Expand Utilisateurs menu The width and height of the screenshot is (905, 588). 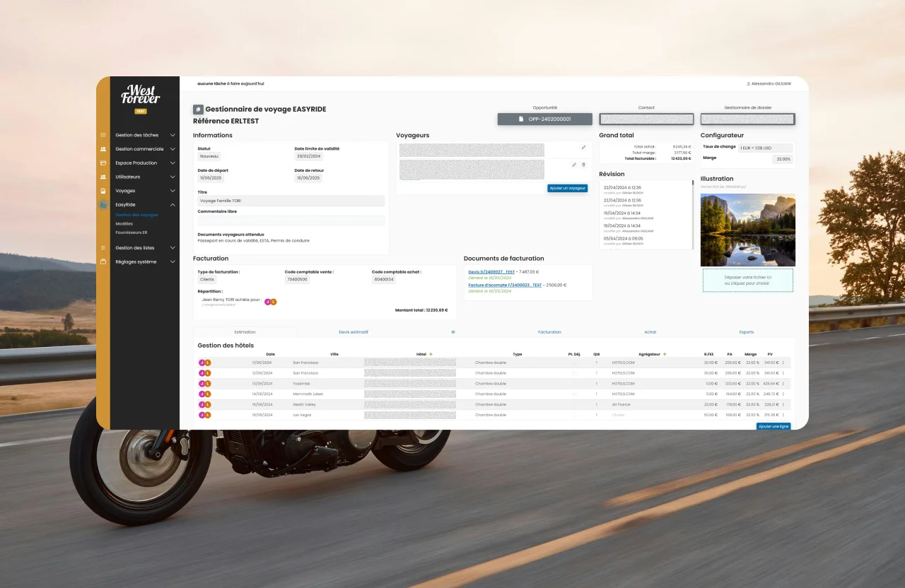coord(173,177)
